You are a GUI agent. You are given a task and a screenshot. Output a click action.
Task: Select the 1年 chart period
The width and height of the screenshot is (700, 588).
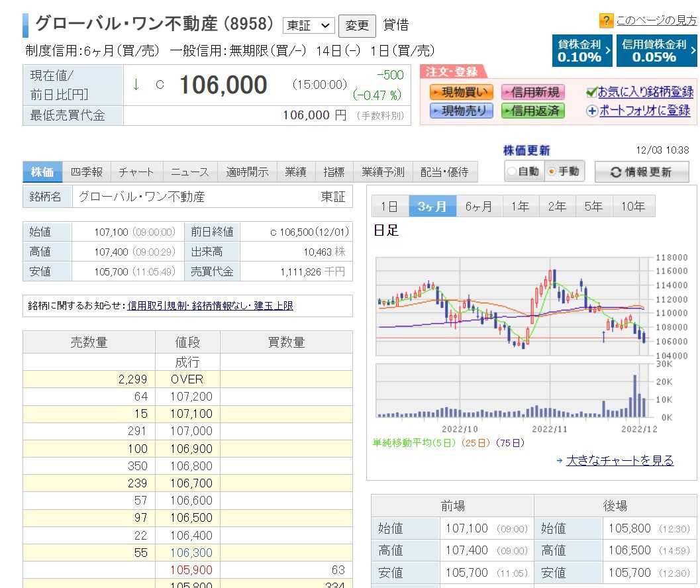pos(521,207)
